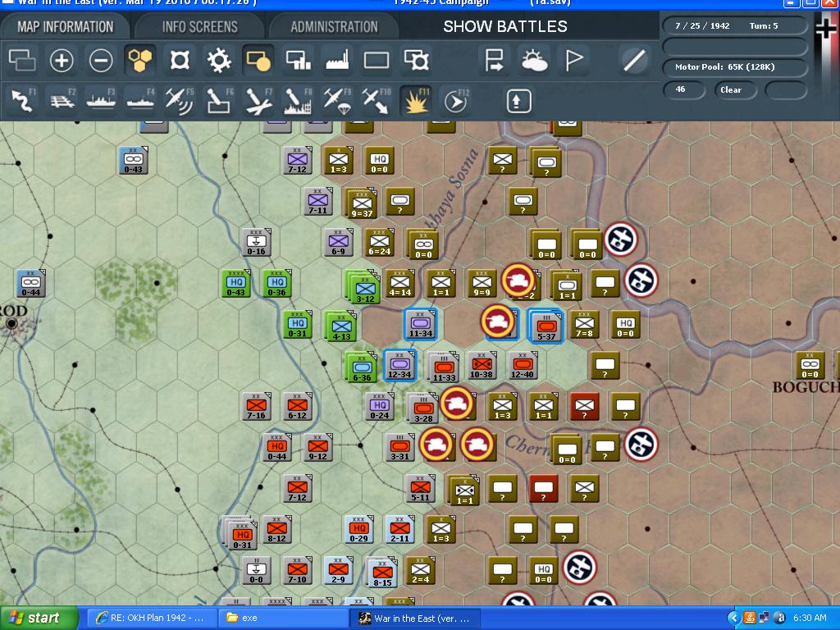Select the green 6-36 armored counter
Image resolution: width=840 pixels, height=630 pixels.
(x=362, y=367)
